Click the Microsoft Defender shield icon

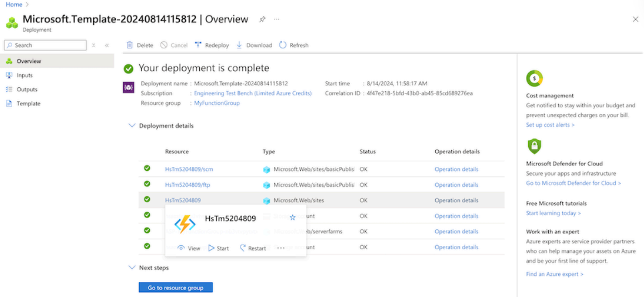click(534, 146)
